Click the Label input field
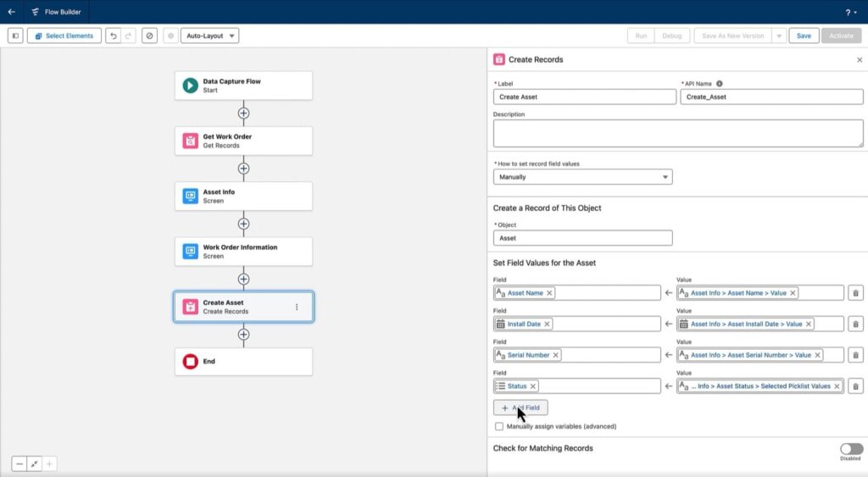 [x=585, y=97]
